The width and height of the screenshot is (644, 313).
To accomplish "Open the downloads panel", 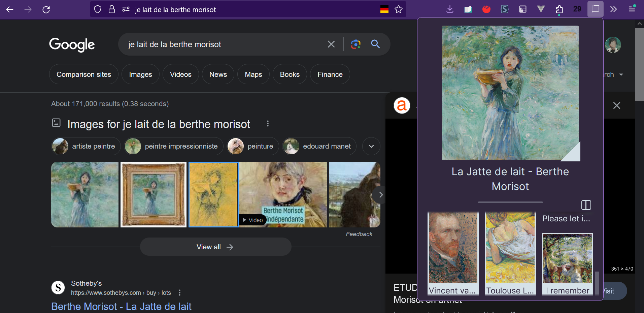I will click(x=450, y=9).
